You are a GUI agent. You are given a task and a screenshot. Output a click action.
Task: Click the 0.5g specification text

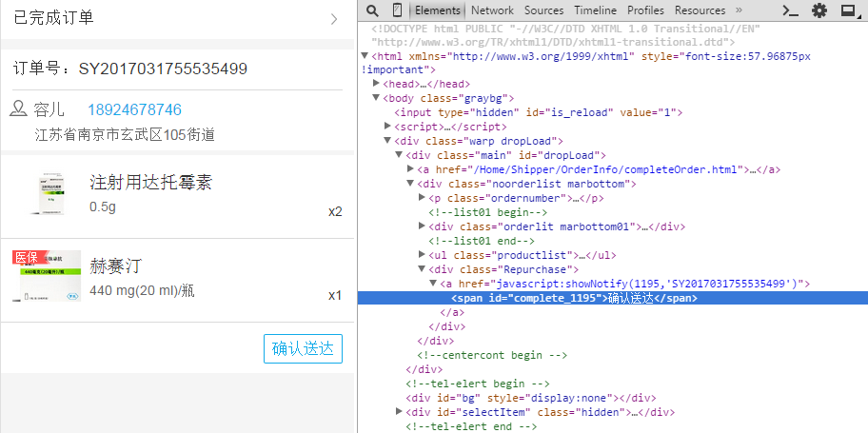pyautogui.click(x=103, y=207)
